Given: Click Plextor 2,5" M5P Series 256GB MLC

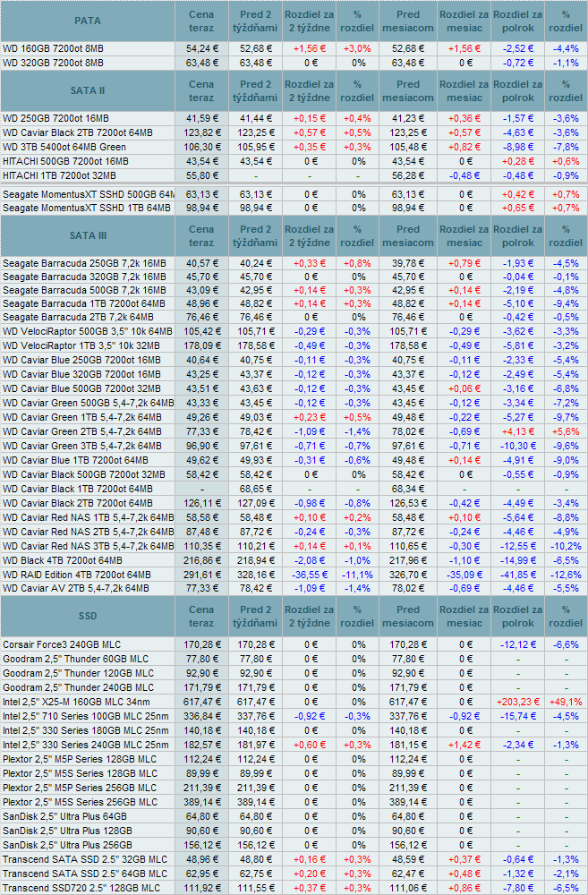Looking at the screenshot, I should [80, 788].
